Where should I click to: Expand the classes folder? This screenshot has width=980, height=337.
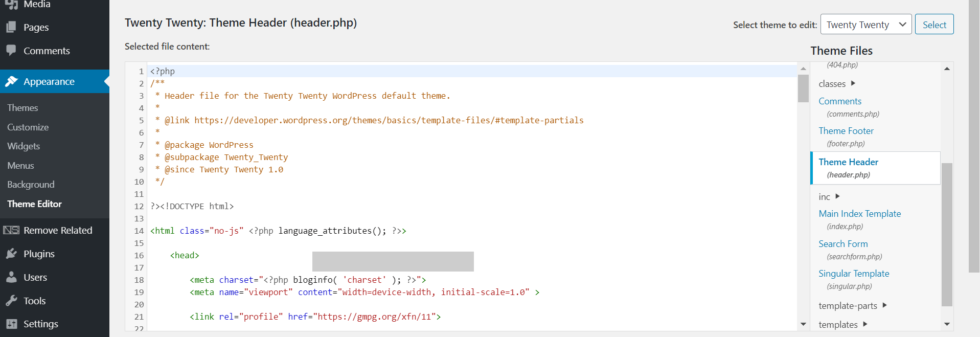[837, 83]
